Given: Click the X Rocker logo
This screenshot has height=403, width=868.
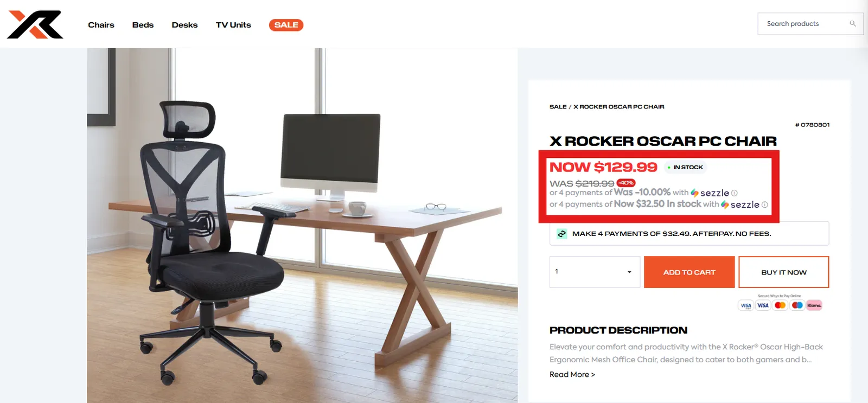Looking at the screenshot, I should click(x=35, y=24).
